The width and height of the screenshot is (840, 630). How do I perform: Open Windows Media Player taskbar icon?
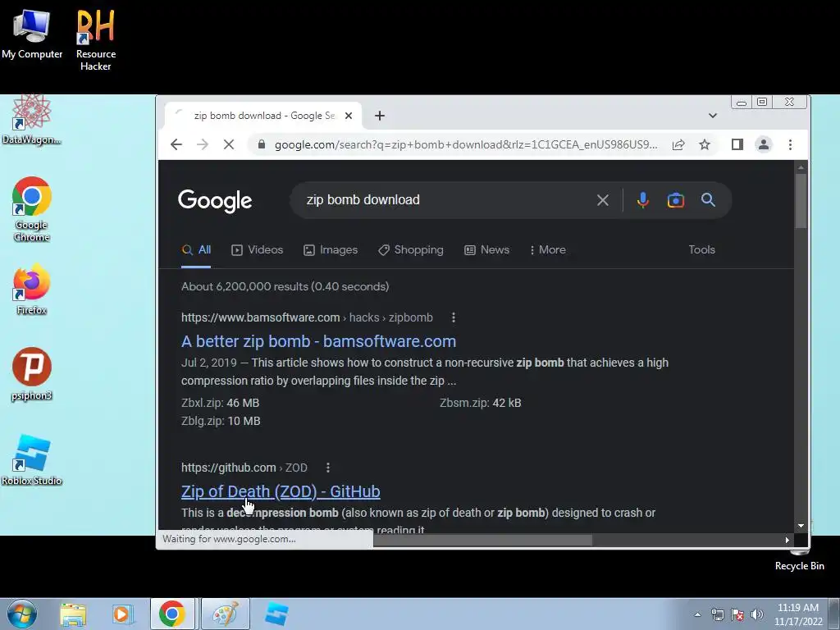point(122,614)
